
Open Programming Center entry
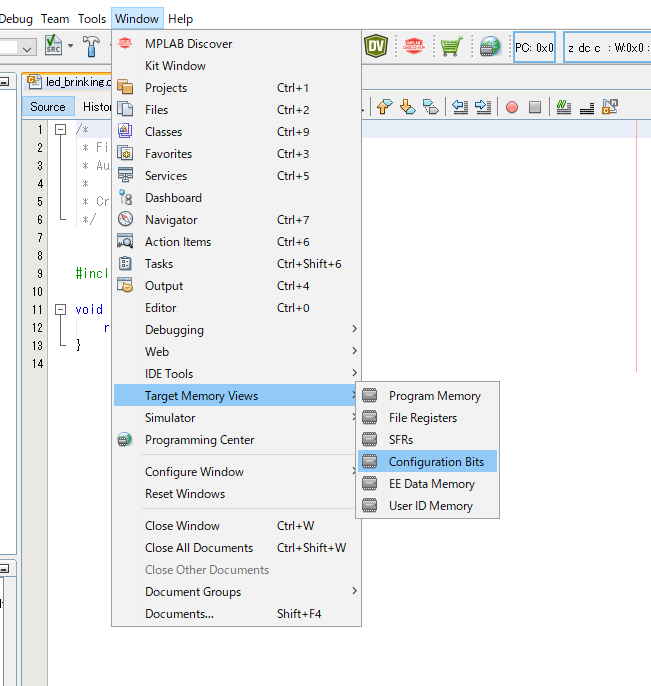point(237,440)
